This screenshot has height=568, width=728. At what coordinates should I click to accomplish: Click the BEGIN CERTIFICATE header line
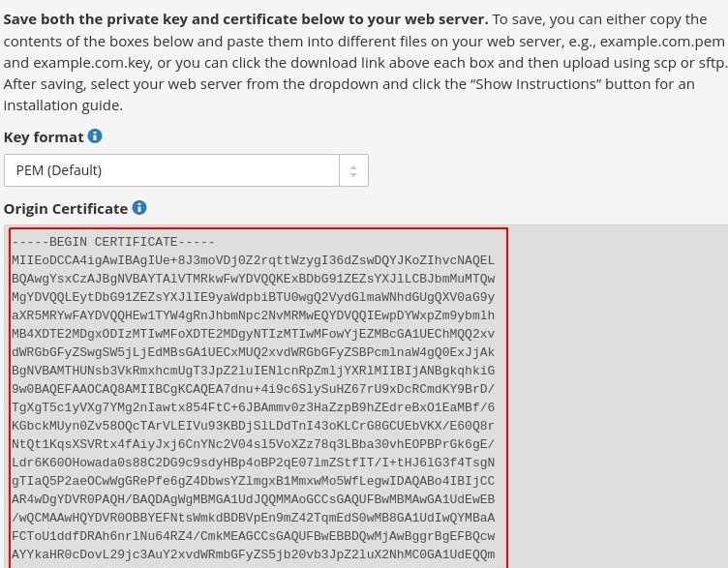113,242
